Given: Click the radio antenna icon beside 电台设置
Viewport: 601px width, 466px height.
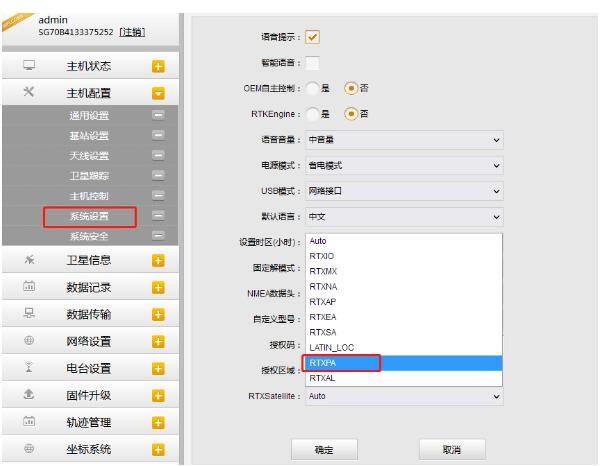Looking at the screenshot, I should [x=29, y=367].
